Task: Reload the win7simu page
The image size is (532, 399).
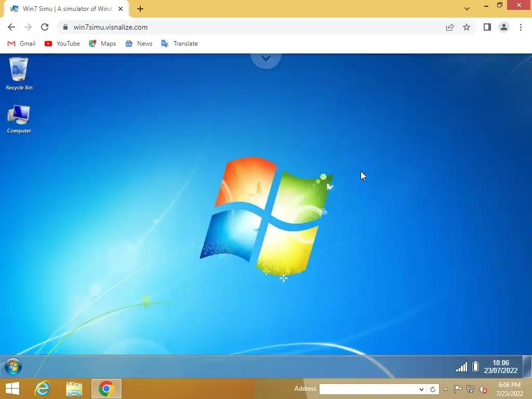Action: [x=45, y=27]
